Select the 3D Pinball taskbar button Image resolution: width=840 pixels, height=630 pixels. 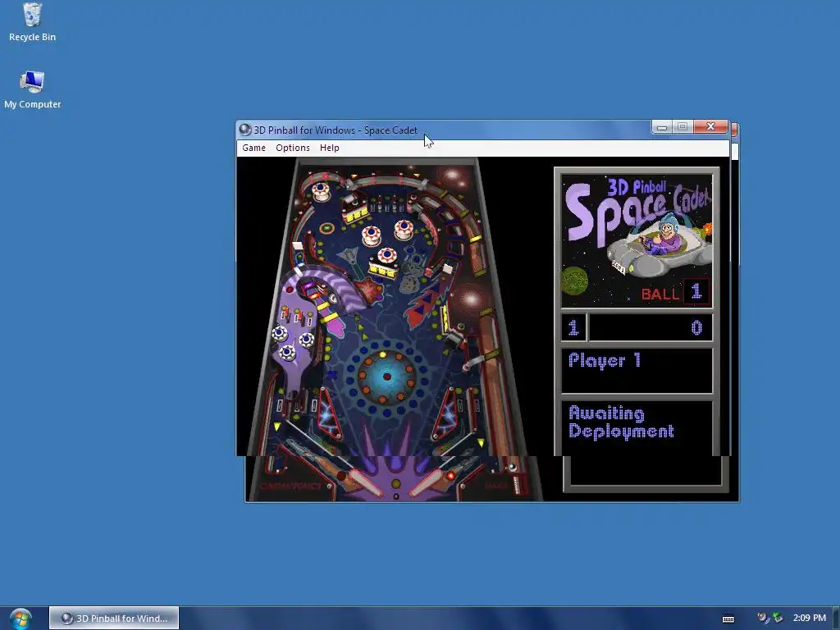click(114, 619)
